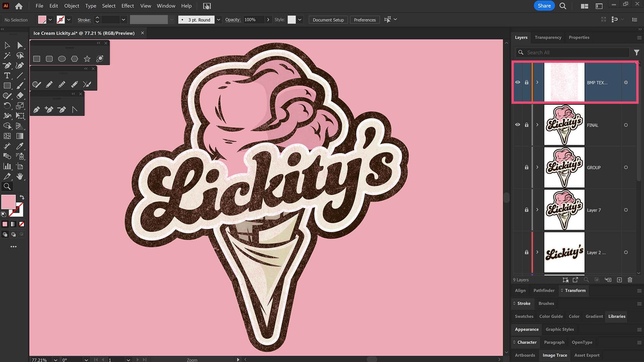The width and height of the screenshot is (644, 362).
Task: Click the control bar fill swatch
Action: click(x=42, y=20)
